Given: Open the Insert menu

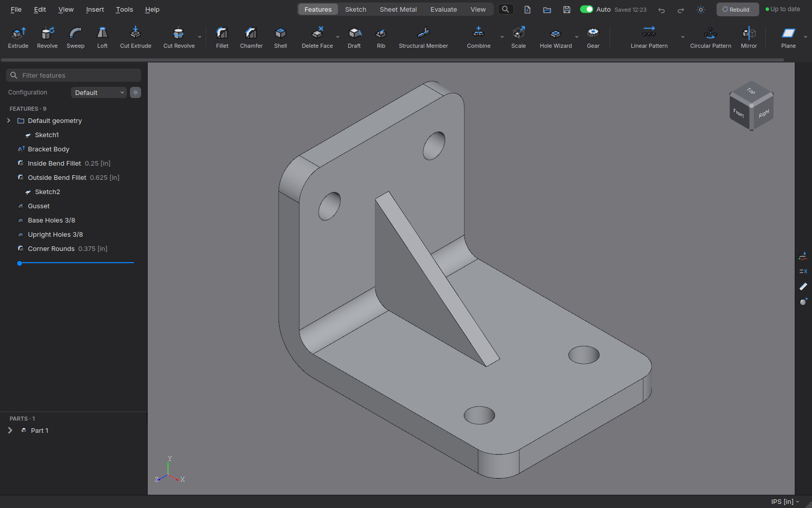Looking at the screenshot, I should (x=95, y=9).
